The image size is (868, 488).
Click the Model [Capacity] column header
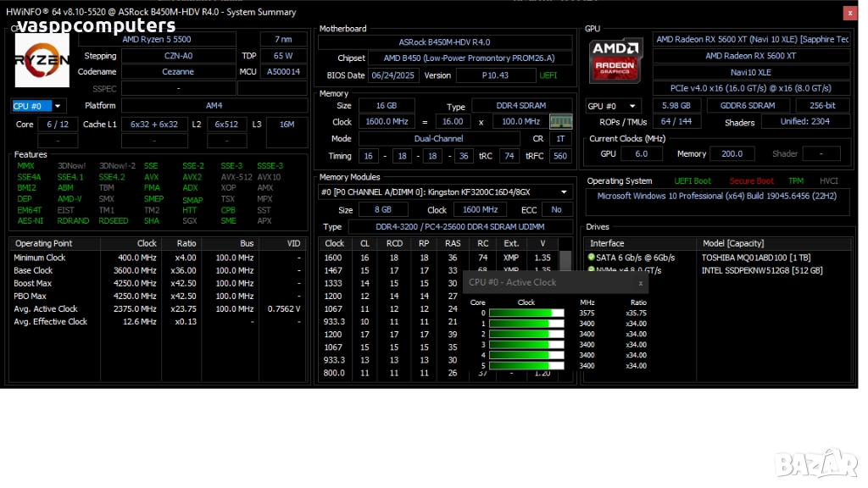pyautogui.click(x=734, y=243)
